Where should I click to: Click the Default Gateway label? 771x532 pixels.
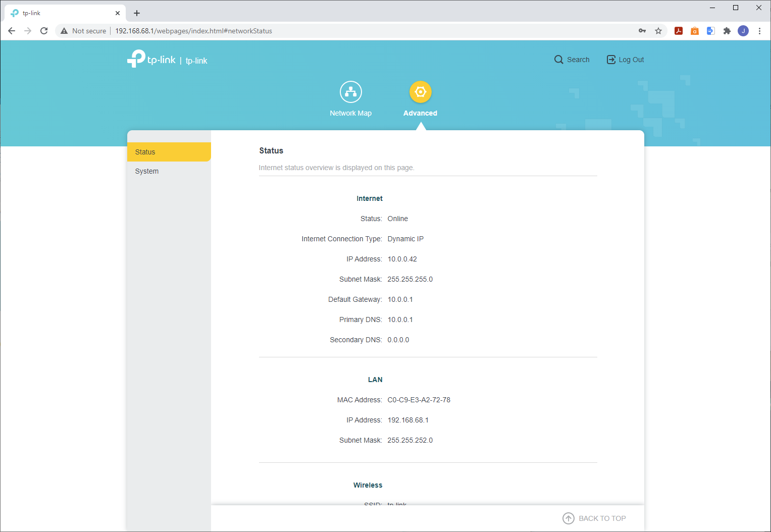(355, 299)
